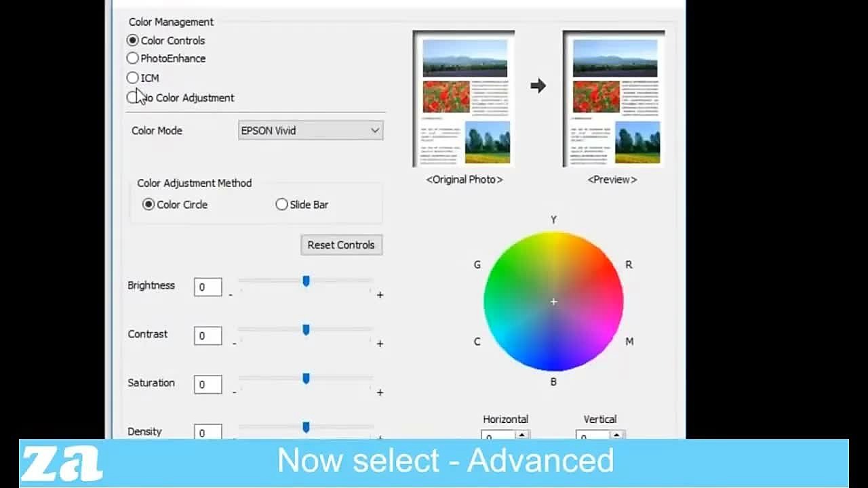Click the Density slider handle
Viewport: 868px width, 488px height.
tap(306, 427)
